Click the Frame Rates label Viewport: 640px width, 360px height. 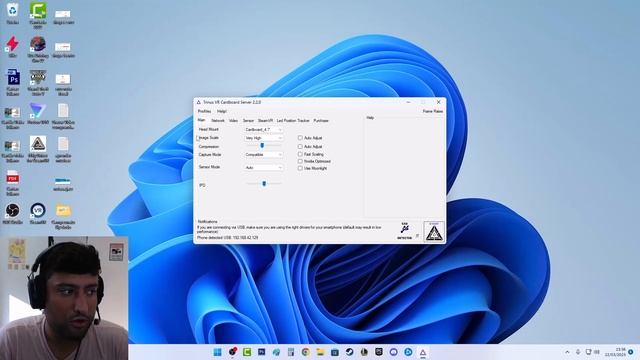pyautogui.click(x=433, y=111)
